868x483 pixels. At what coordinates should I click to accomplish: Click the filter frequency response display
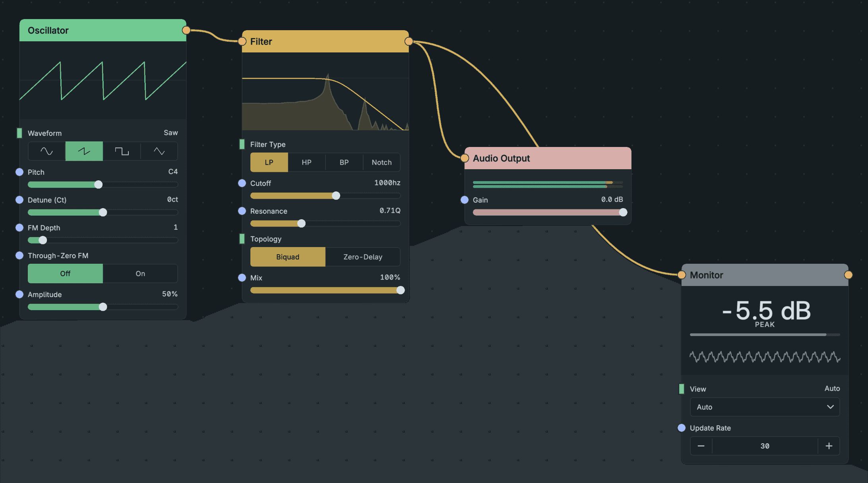click(x=325, y=92)
